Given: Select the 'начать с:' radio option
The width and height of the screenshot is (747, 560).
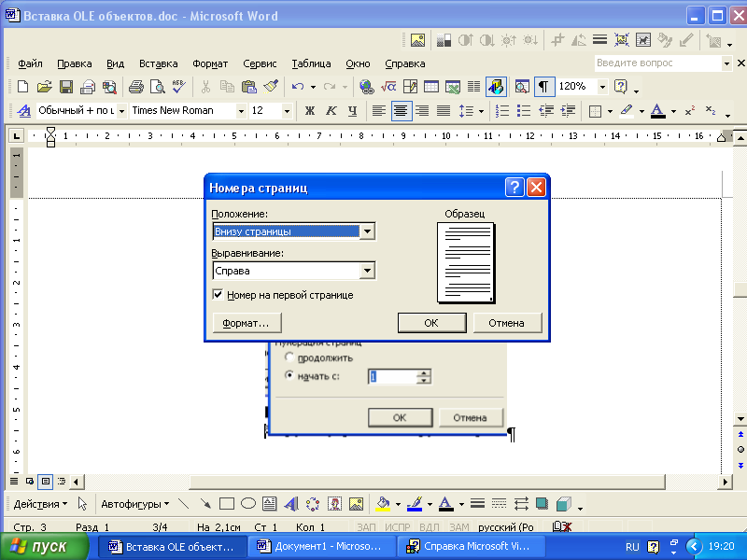Looking at the screenshot, I should click(289, 375).
